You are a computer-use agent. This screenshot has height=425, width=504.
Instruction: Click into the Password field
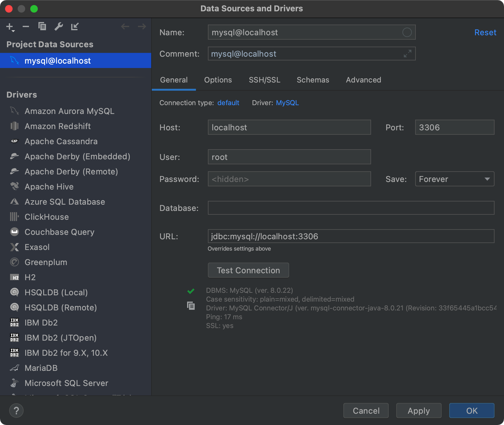pyautogui.click(x=289, y=179)
